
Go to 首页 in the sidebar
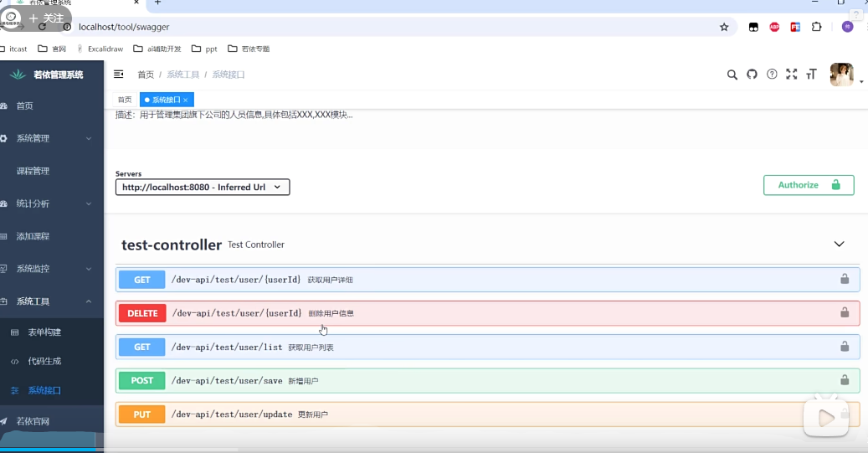point(24,106)
